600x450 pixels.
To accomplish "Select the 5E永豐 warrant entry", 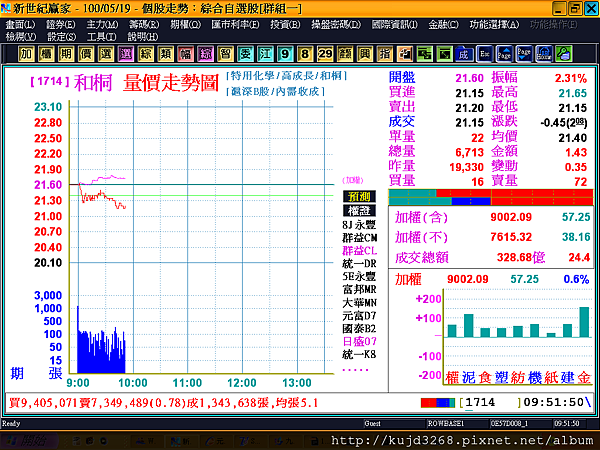I will [x=359, y=277].
